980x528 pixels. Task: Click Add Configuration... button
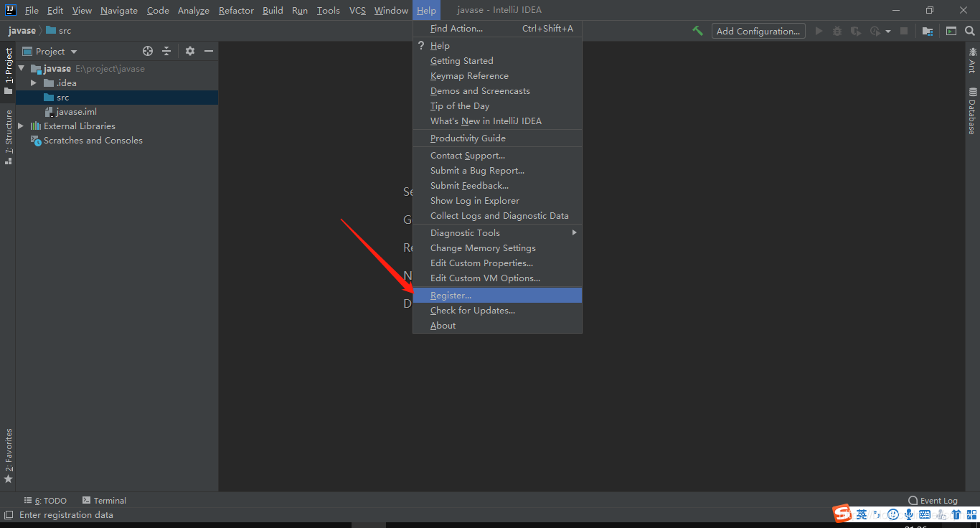tap(758, 31)
